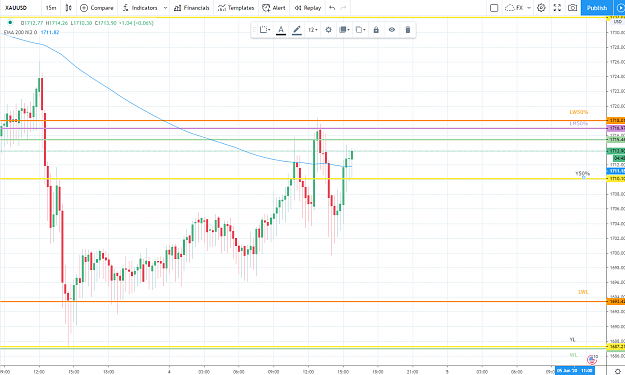Click the blue date label on time axis

pyautogui.click(x=574, y=371)
